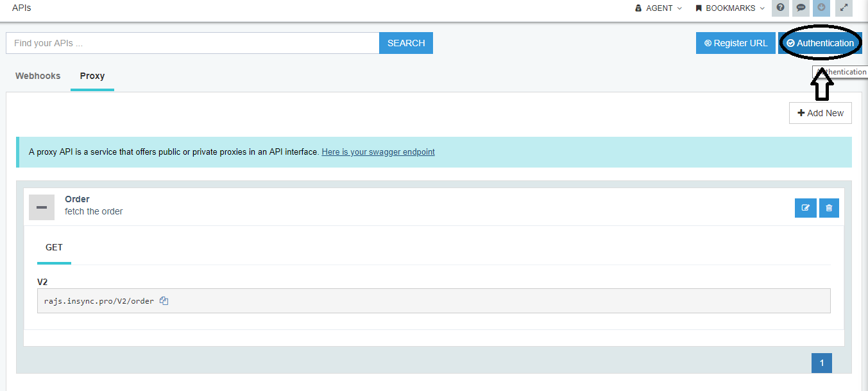Image resolution: width=868 pixels, height=391 pixels.
Task: Go to page 1 in pagination
Action: [x=821, y=363]
